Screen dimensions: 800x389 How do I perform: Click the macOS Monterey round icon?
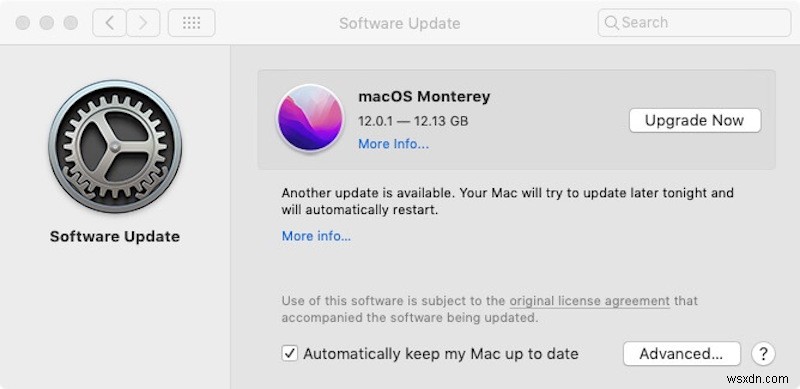(x=310, y=118)
